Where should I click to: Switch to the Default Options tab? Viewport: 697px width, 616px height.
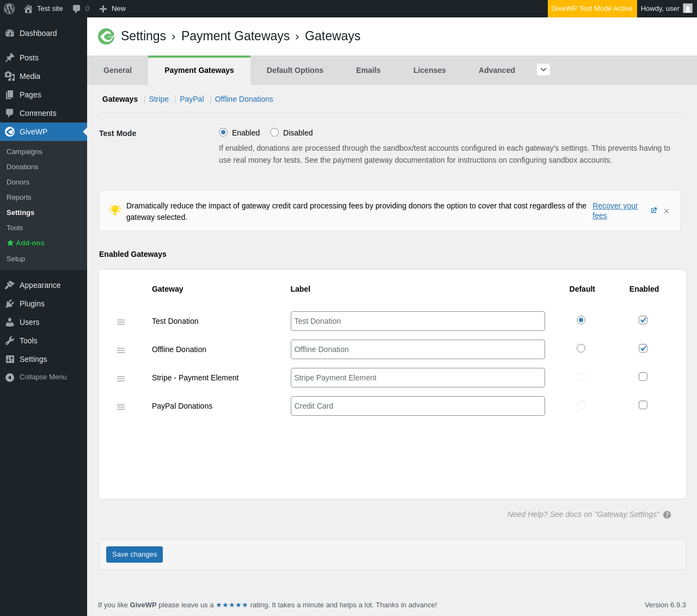[x=295, y=70]
